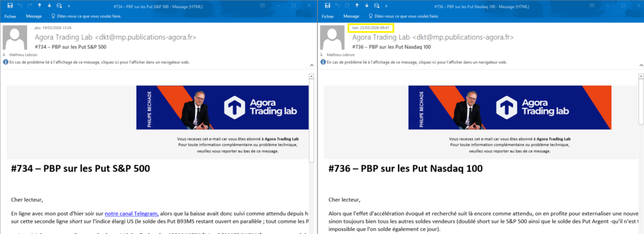The image size is (644, 234).
Task: Click recipient Mathieu Lebrun in #736 header
Action: click(x=341, y=54)
